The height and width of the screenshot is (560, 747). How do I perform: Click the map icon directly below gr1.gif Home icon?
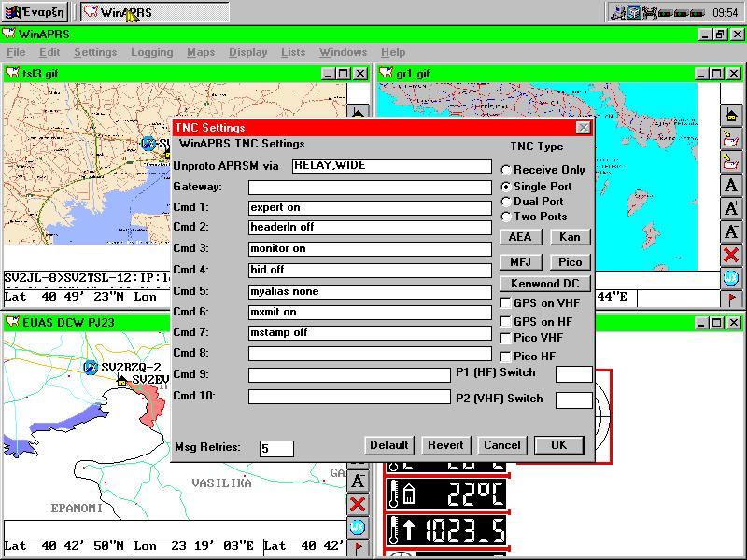731,138
